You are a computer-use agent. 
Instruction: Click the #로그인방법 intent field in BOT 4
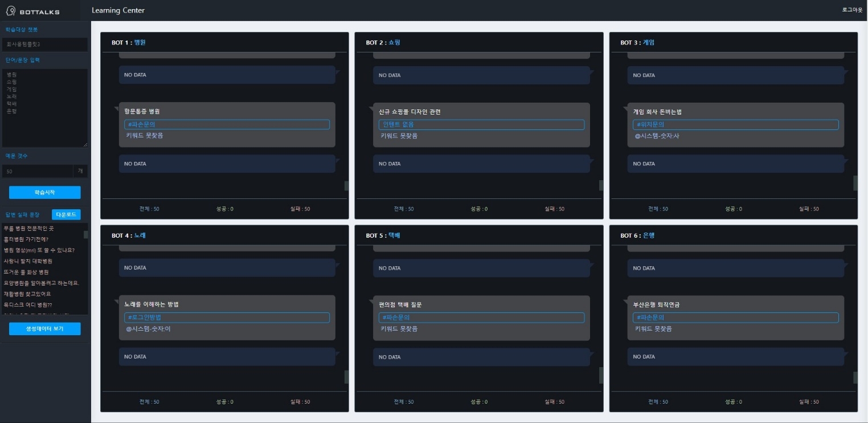coord(227,318)
